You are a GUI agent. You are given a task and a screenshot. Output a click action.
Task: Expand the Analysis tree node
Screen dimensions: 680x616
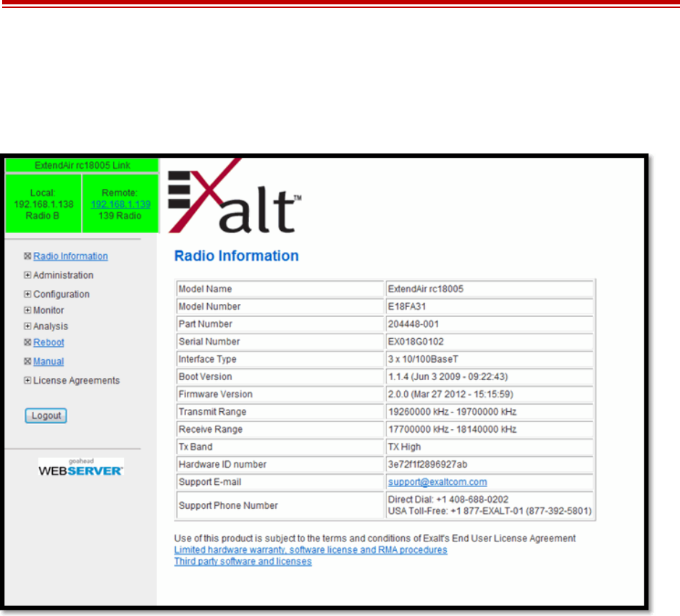click(x=28, y=326)
